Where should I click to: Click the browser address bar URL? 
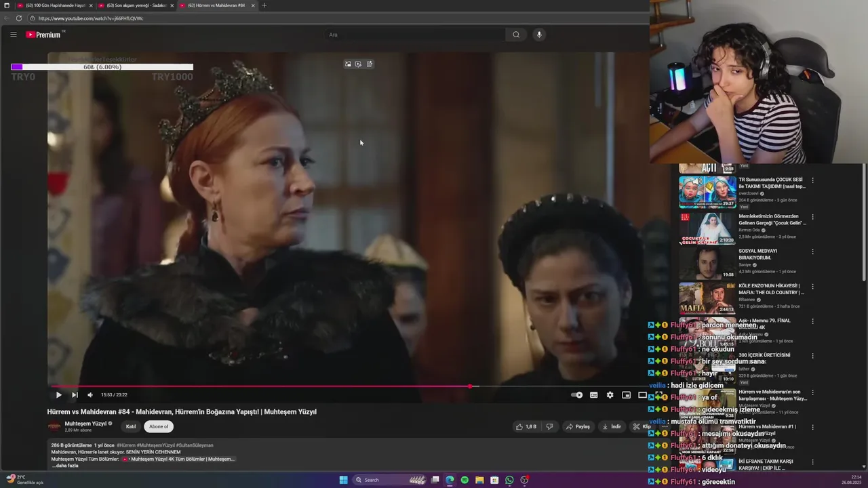[91, 18]
